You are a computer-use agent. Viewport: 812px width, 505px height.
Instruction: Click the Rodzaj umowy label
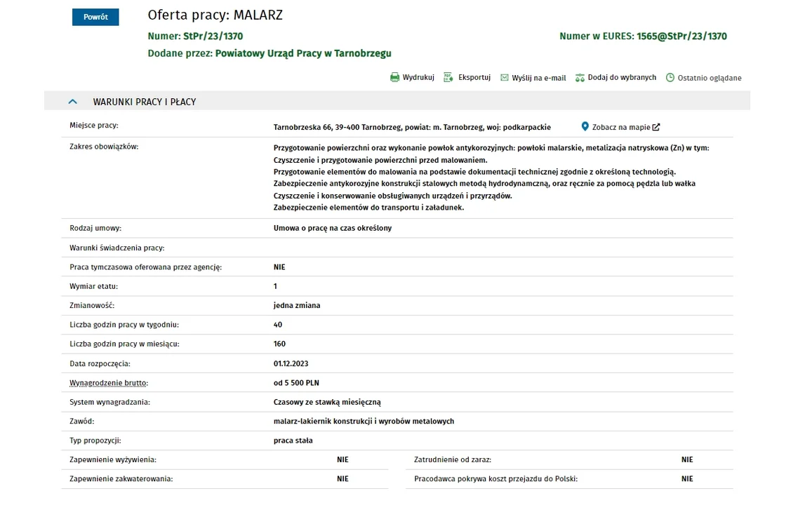click(x=95, y=228)
